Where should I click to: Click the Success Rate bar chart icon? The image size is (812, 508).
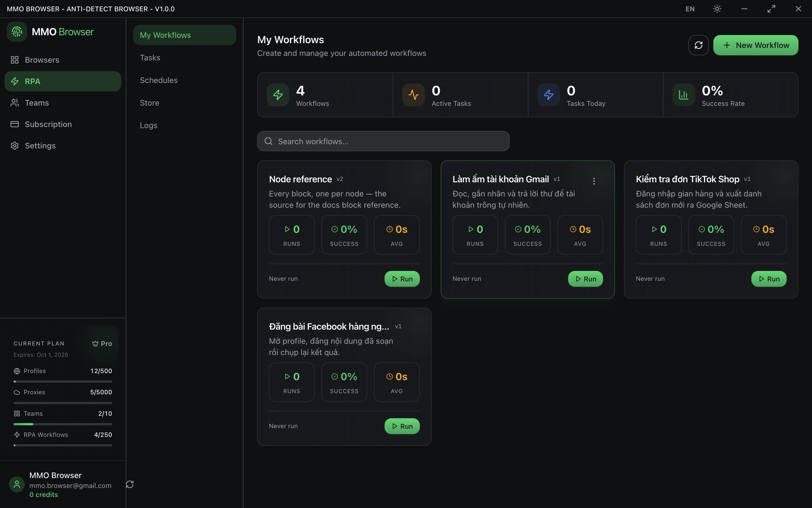pos(683,95)
